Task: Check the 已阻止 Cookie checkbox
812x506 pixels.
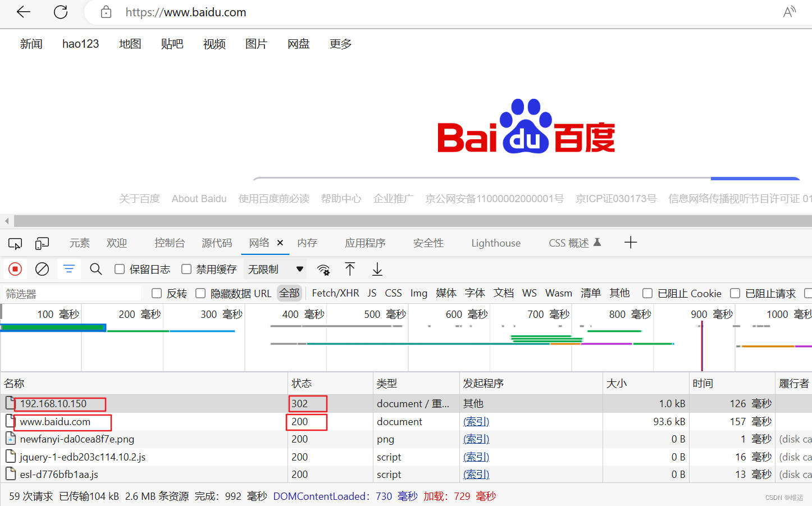Action: 647,293
